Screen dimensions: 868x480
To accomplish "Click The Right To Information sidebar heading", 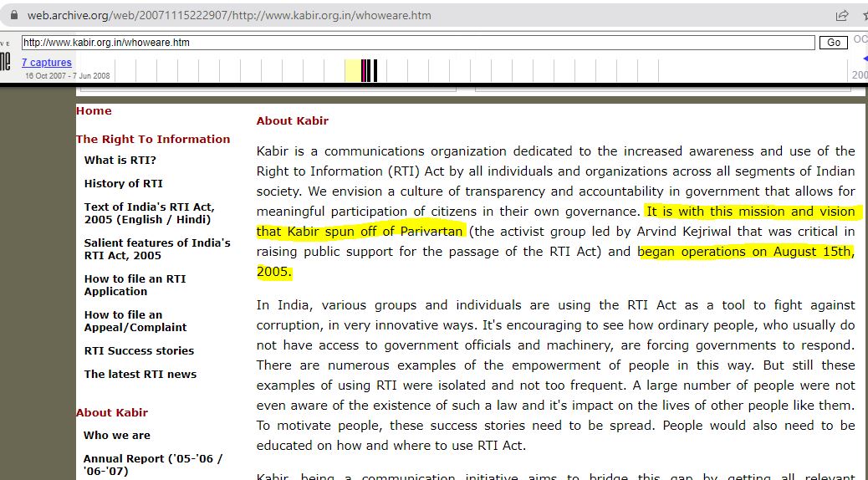I will (153, 140).
